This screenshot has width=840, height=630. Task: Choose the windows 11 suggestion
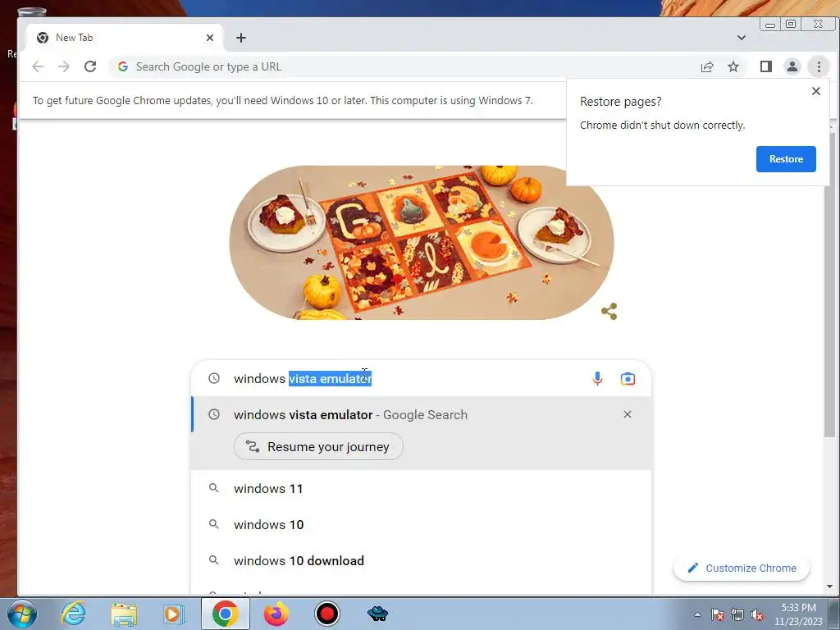click(x=421, y=489)
